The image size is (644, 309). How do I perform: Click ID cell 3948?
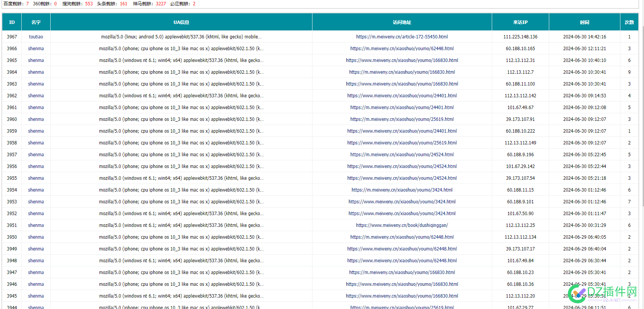pyautogui.click(x=12, y=261)
